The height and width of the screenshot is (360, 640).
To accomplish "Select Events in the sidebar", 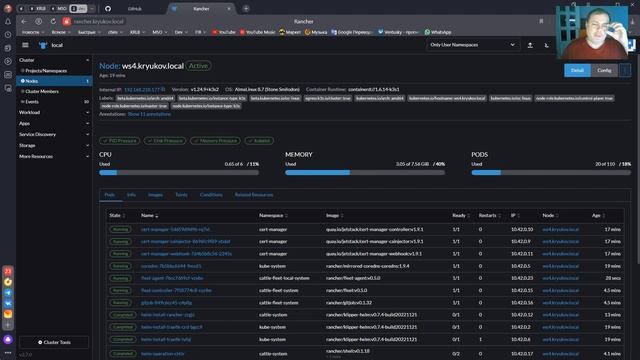I will 31,102.
